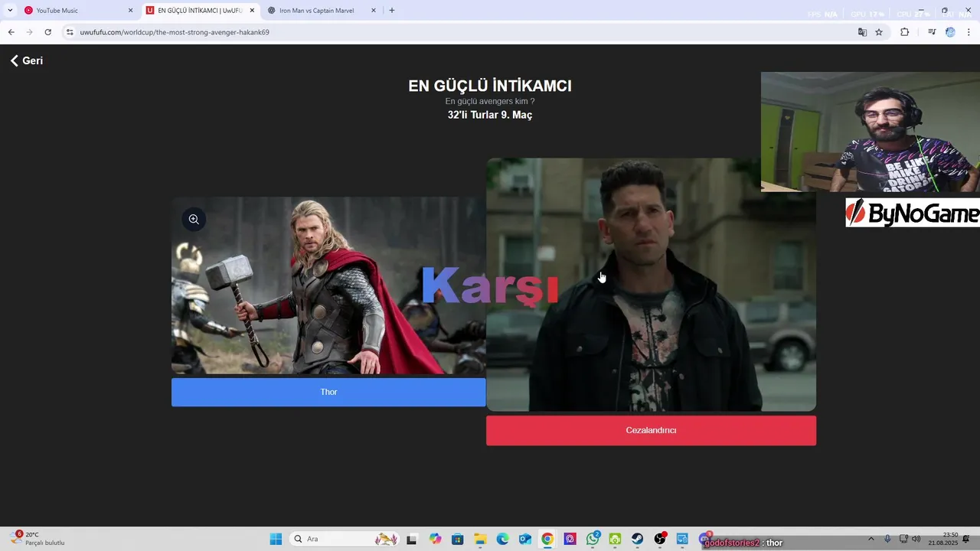Image resolution: width=980 pixels, height=551 pixels.
Task: Click the magnifier zoom icon on Thor's image
Action: [x=194, y=220]
